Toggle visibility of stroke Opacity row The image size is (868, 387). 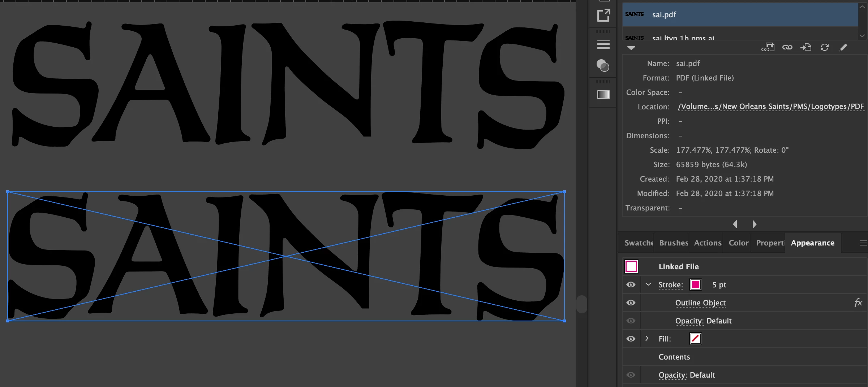[631, 321]
